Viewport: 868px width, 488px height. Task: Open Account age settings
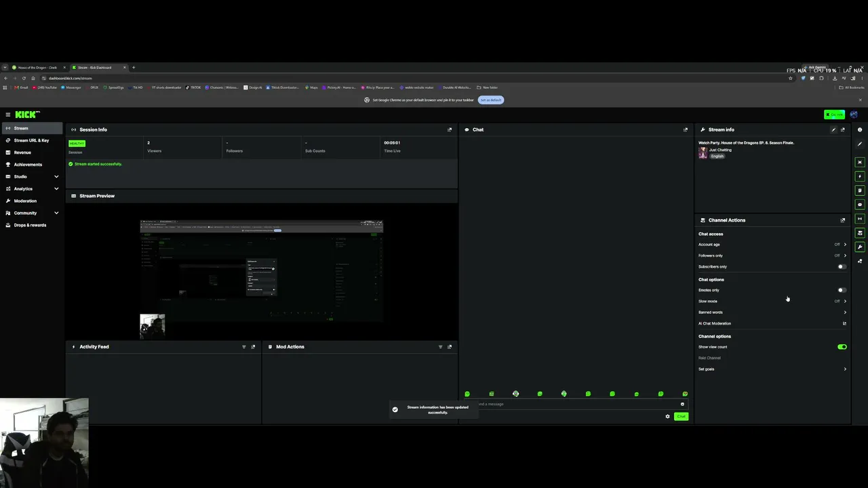pyautogui.click(x=772, y=245)
